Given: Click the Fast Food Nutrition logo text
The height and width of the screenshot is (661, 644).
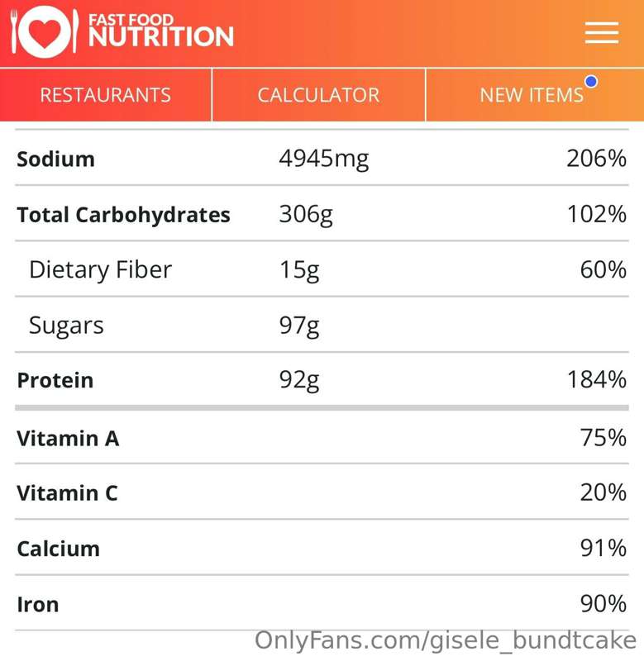Looking at the screenshot, I should pos(160,31).
